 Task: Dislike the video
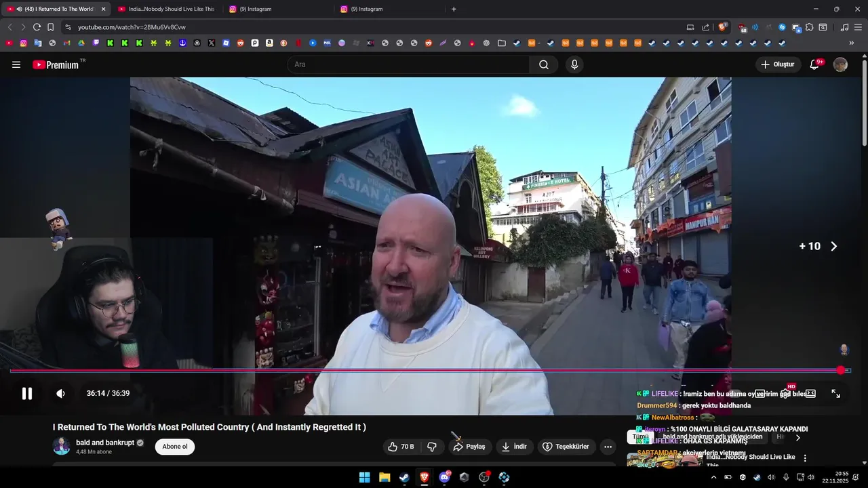(432, 447)
